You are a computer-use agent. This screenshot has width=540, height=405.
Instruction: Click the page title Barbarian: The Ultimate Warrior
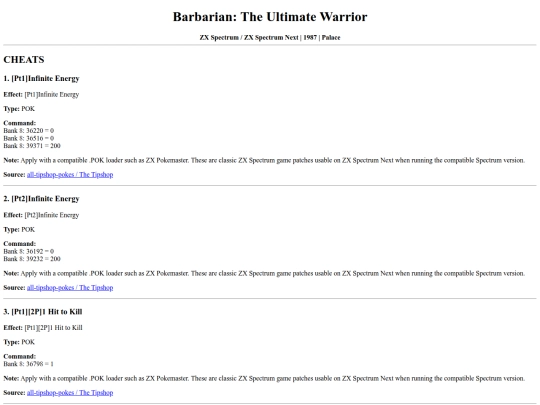click(270, 17)
